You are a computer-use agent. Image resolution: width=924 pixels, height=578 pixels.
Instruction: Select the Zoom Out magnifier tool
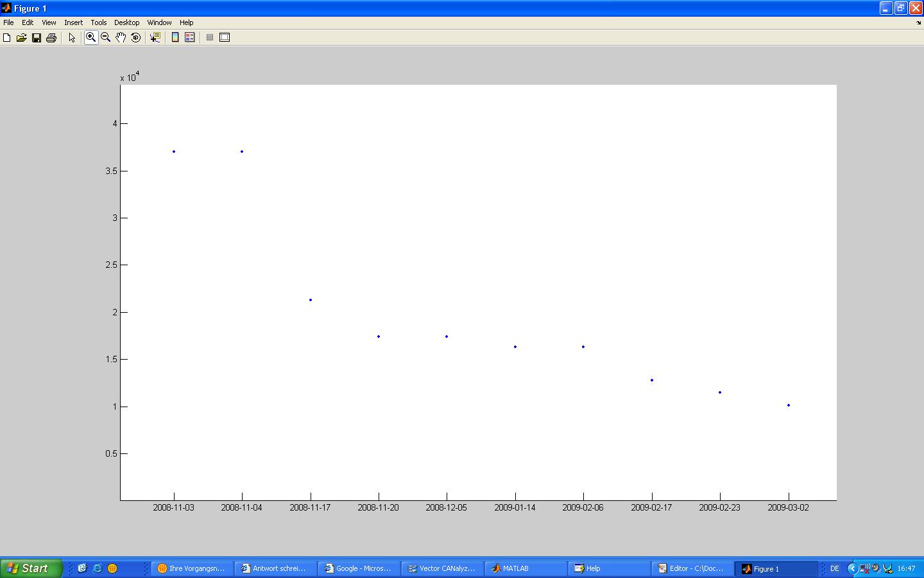(106, 38)
